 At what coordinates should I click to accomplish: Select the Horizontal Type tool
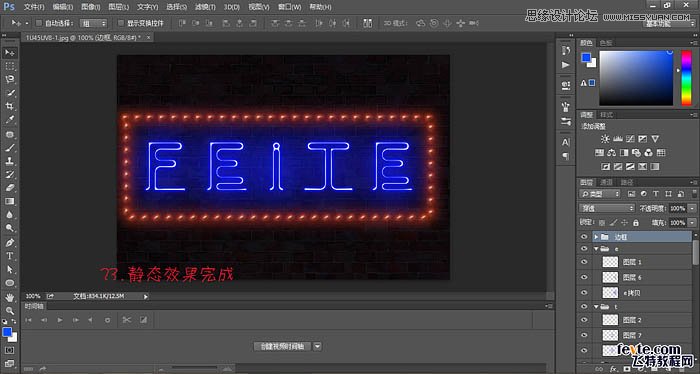(x=9, y=256)
